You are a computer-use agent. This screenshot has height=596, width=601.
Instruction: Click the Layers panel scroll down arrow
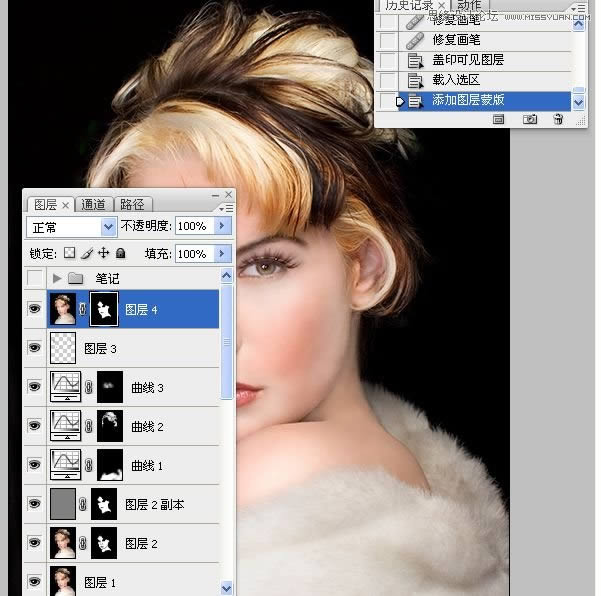227,588
